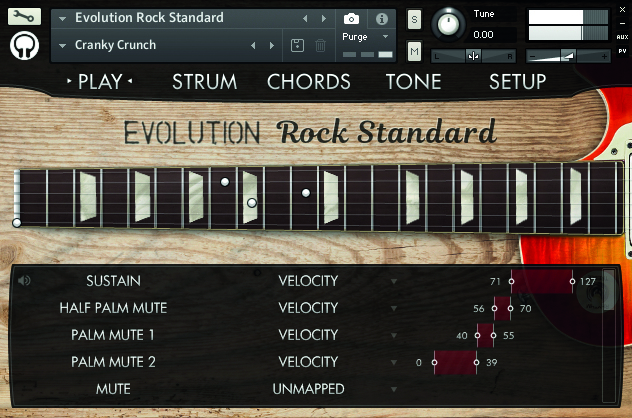Select next snapshot arrow beside Cranky Crunch

point(272,46)
